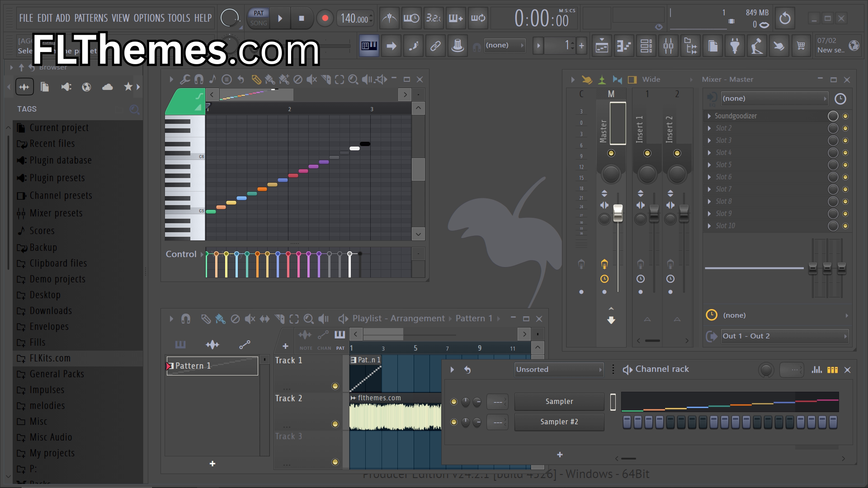Open the Playlist view from the toolbar
Image resolution: width=868 pixels, height=488 pixels.
coord(602,46)
